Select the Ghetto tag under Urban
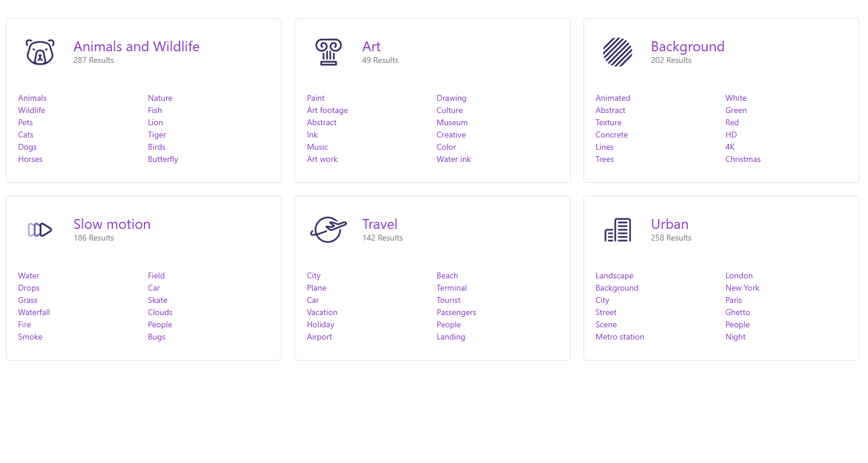 click(737, 312)
